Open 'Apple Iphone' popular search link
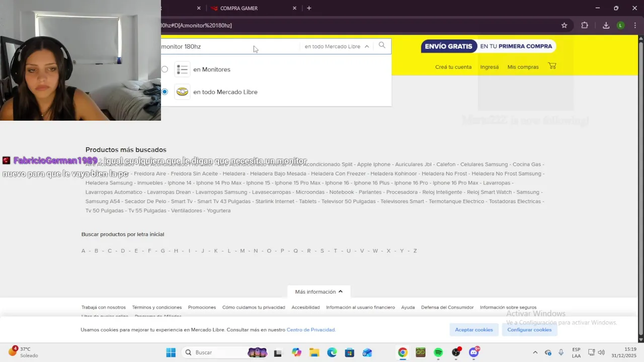644x362 pixels. 373,164
